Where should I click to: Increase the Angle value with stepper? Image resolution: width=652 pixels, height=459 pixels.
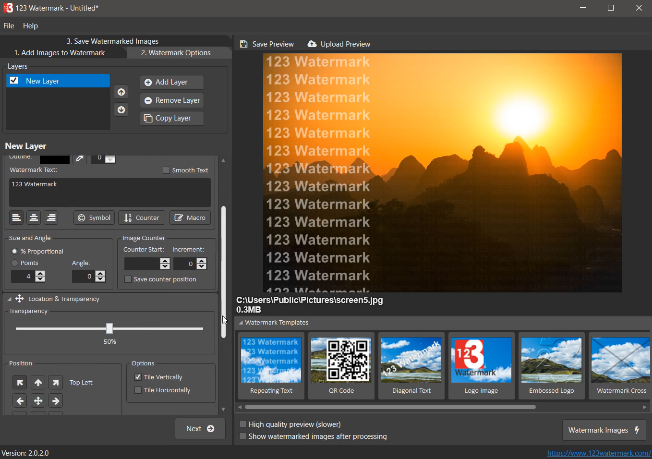100,274
